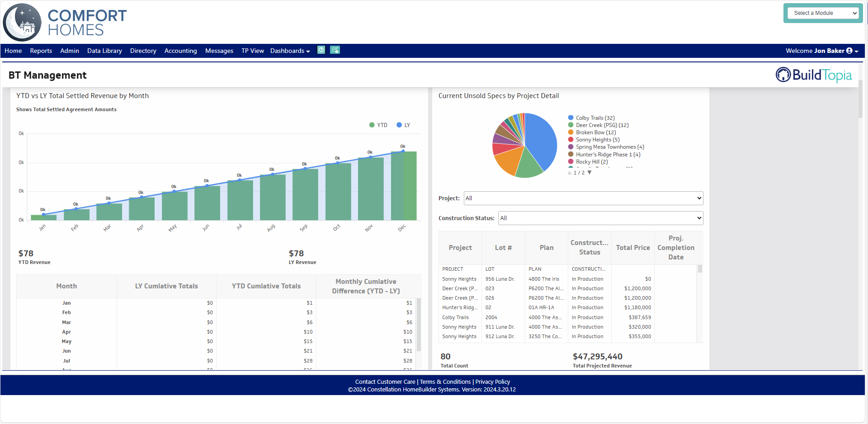Open the help icon in the navigation bar
The image size is (868, 424).
click(321, 50)
